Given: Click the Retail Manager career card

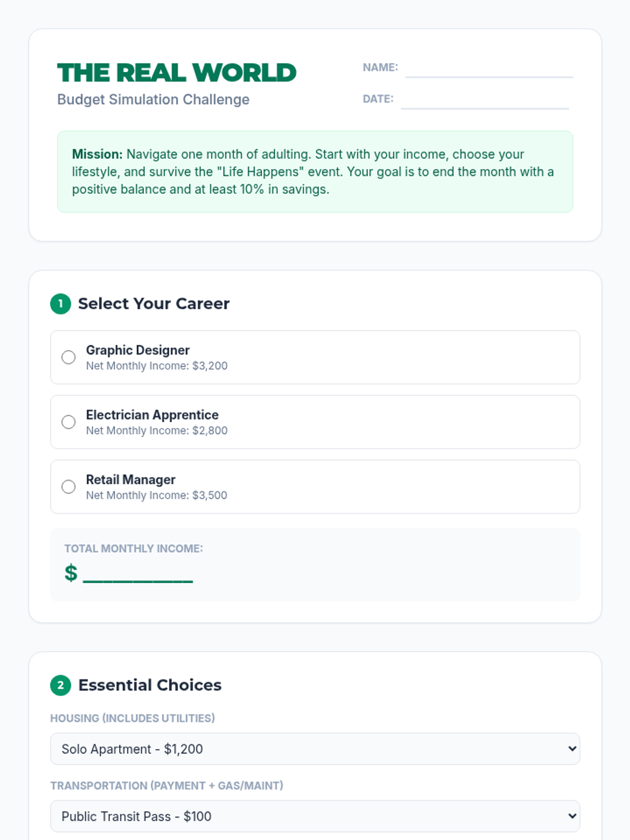Looking at the screenshot, I should pos(315,487).
